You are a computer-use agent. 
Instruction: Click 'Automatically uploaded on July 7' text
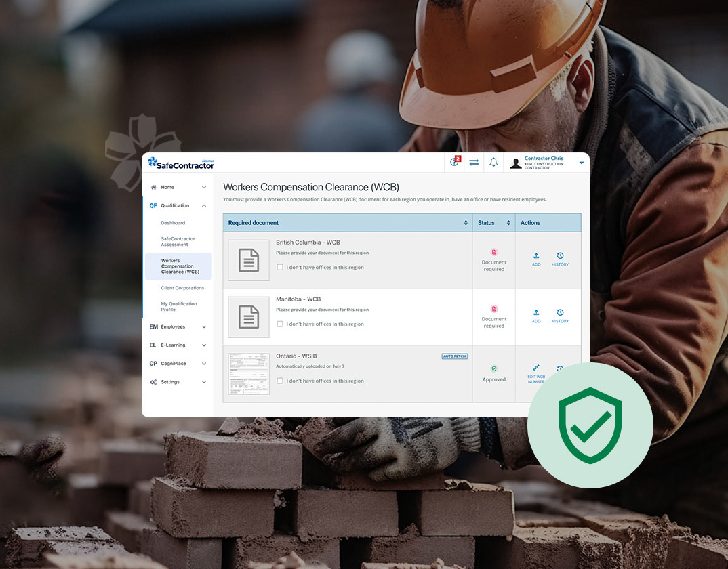[x=310, y=366]
